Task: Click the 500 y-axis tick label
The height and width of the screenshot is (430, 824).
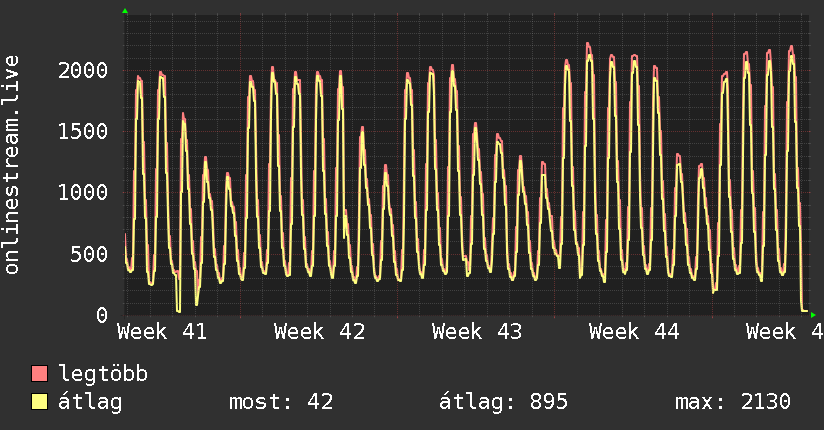Action: (x=89, y=254)
